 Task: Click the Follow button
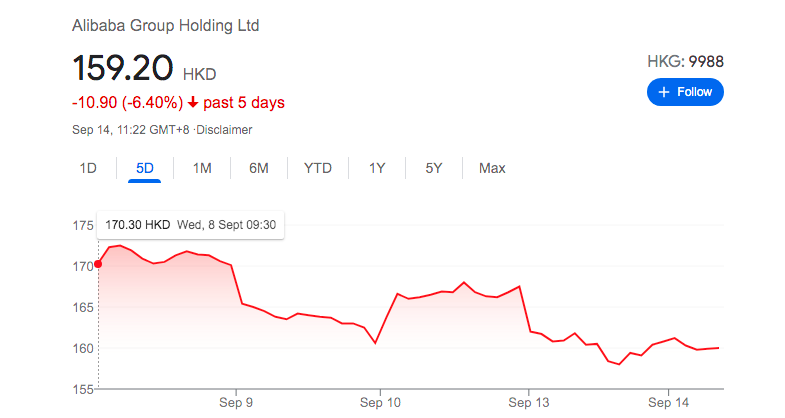coord(685,92)
